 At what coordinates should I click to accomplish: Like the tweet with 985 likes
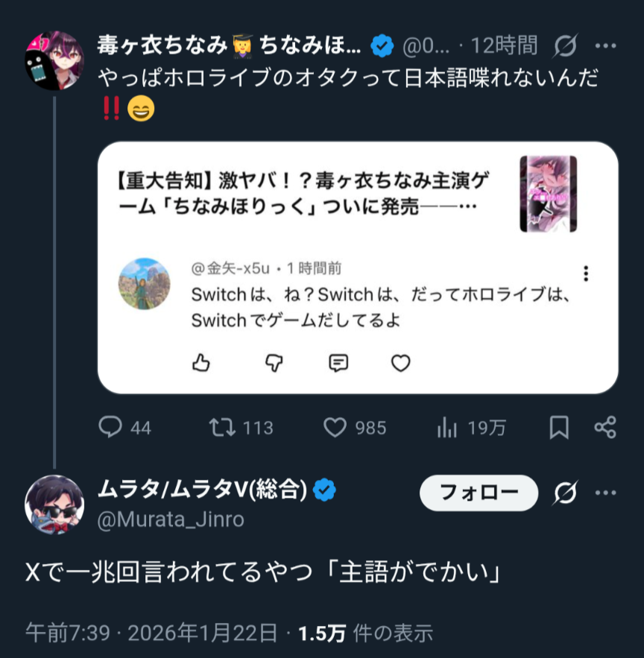335,427
